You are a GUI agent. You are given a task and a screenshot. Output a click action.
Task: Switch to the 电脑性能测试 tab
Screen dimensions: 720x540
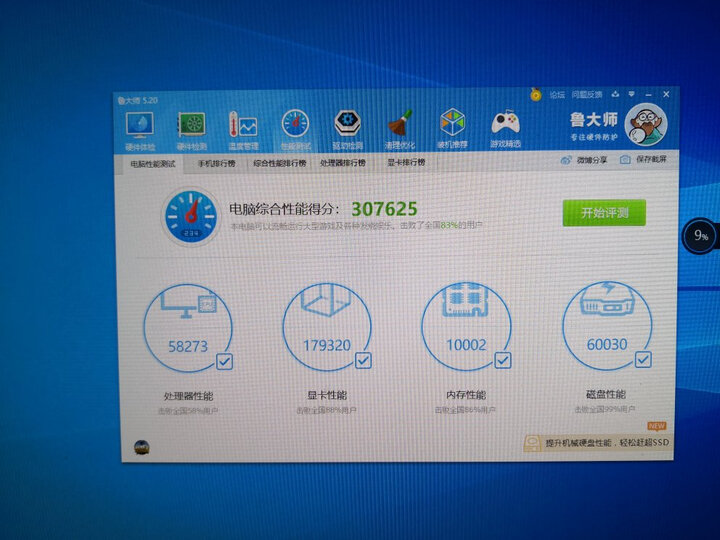point(153,164)
